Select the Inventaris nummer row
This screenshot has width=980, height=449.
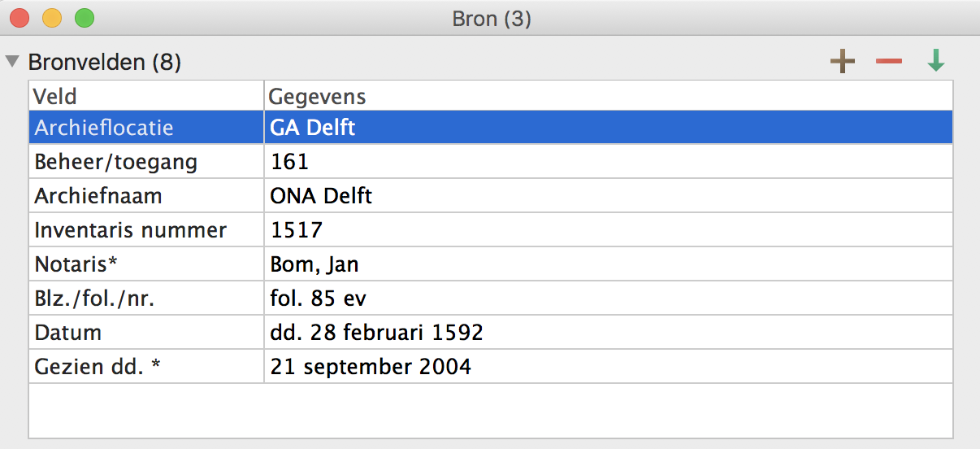tap(130, 230)
